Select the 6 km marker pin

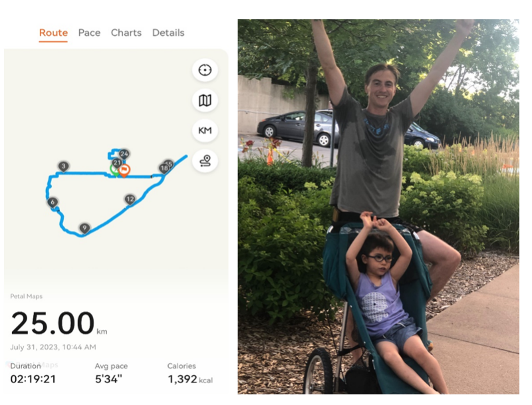point(53,202)
